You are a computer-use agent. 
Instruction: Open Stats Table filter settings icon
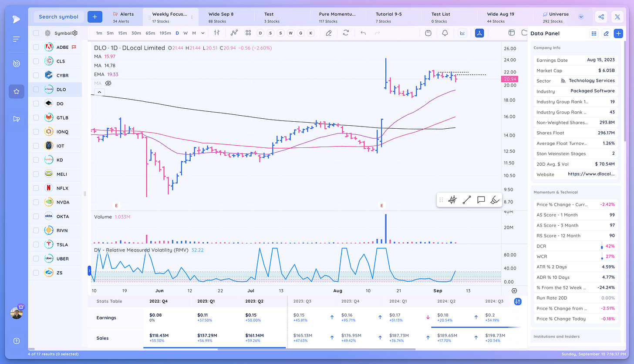pos(518,301)
